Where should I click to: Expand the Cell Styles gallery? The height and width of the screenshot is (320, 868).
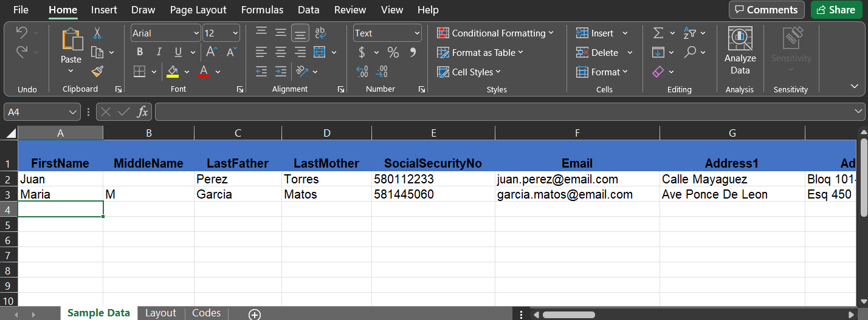[x=469, y=72]
